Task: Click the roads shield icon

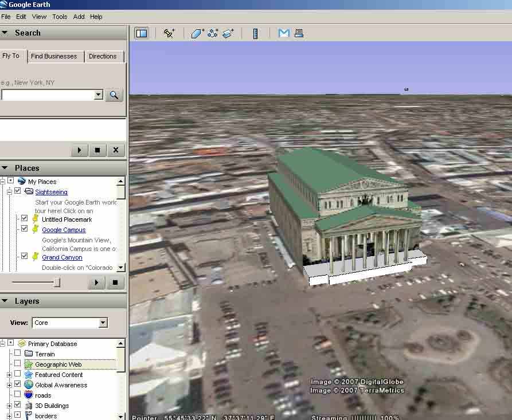Action: pyautogui.click(x=29, y=395)
